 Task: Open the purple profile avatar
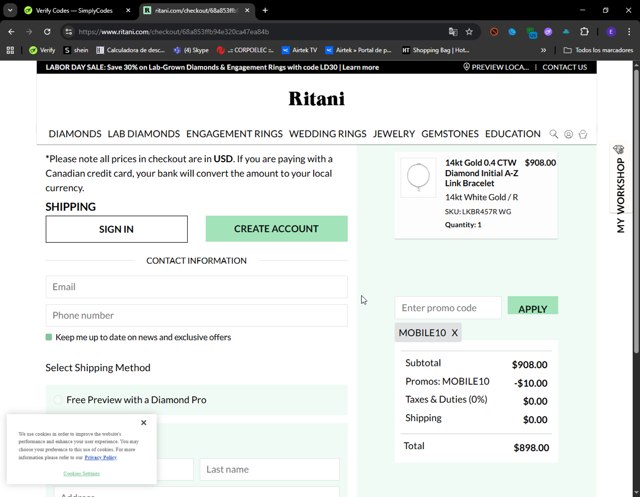[611, 32]
